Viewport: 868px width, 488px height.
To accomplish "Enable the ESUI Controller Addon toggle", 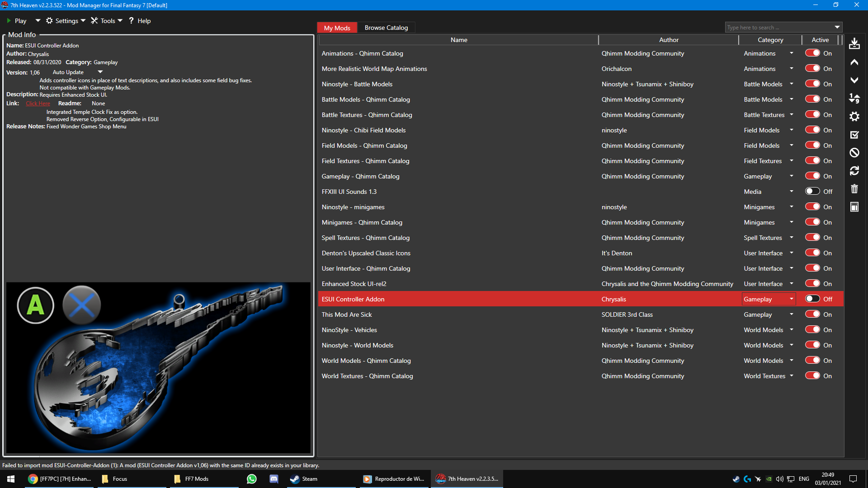I will [x=812, y=299].
